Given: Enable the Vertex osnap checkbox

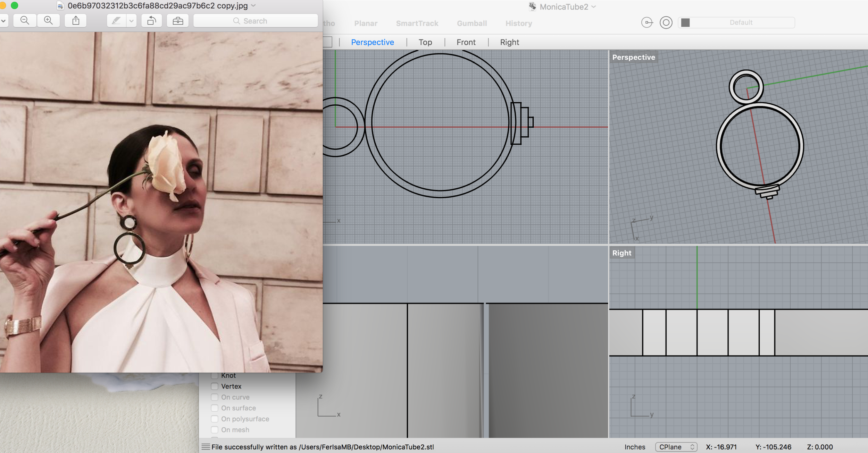Looking at the screenshot, I should pos(215,386).
